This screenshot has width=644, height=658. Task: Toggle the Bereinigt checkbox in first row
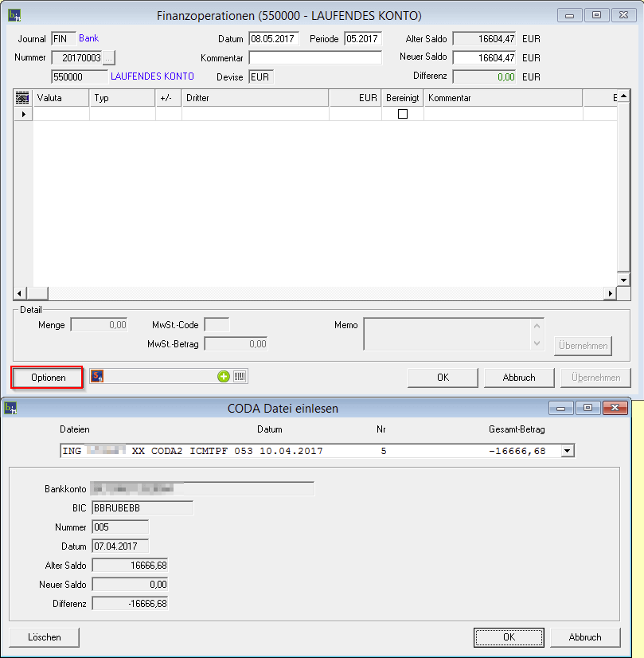402,114
